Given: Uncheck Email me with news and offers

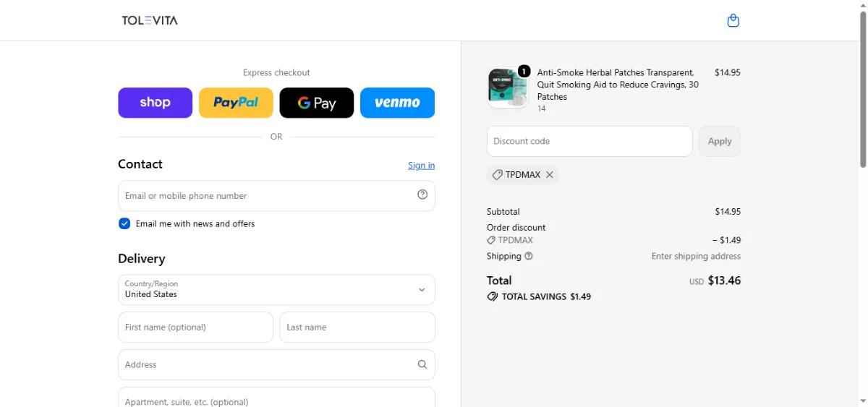Looking at the screenshot, I should click(x=124, y=223).
